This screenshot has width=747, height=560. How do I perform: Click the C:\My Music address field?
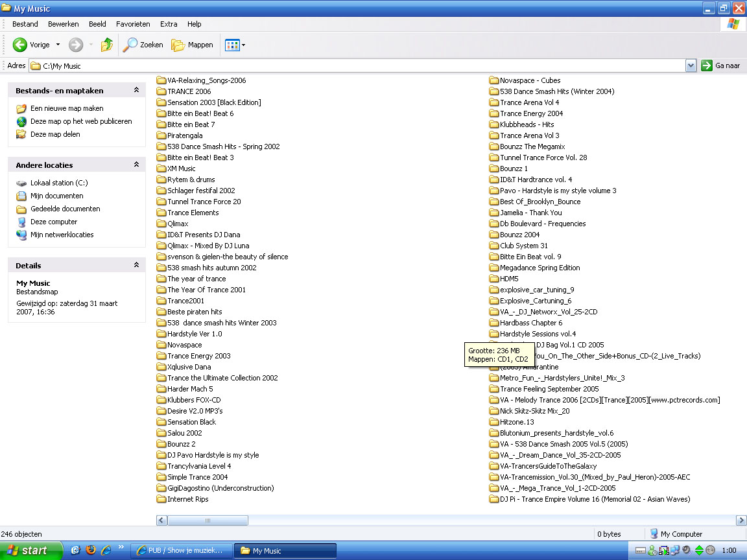[x=357, y=65]
